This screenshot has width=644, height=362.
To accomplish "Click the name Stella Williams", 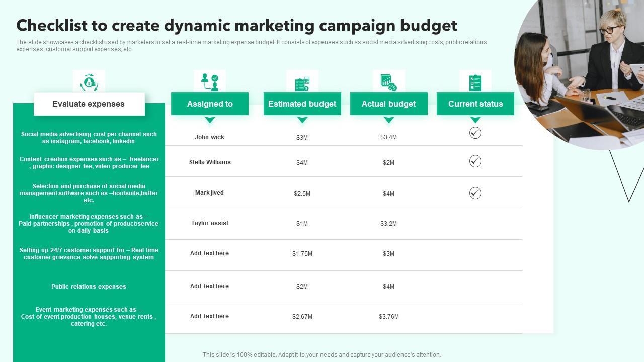I will 210,162.
